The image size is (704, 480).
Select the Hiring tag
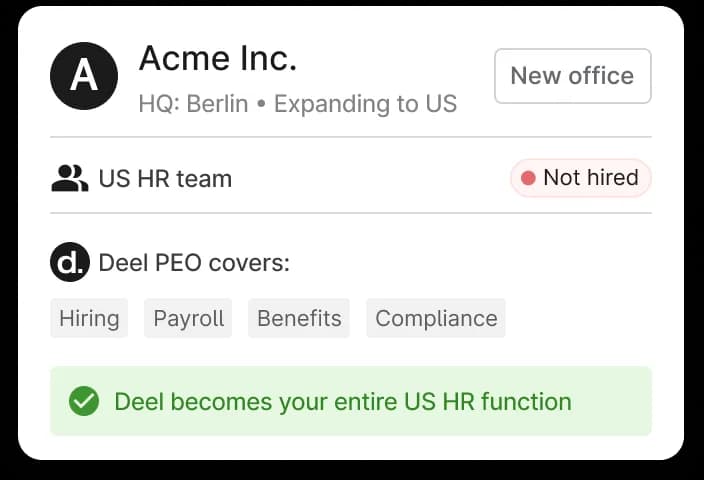click(x=89, y=318)
